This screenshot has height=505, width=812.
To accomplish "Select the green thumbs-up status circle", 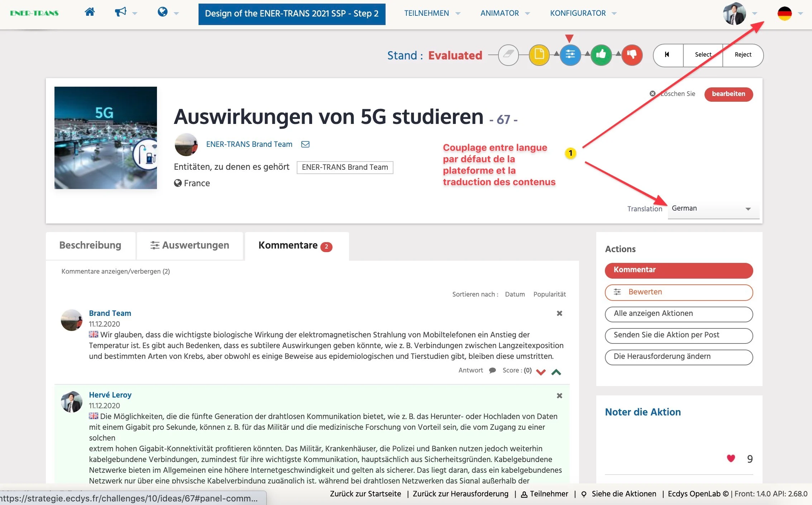I will [601, 55].
